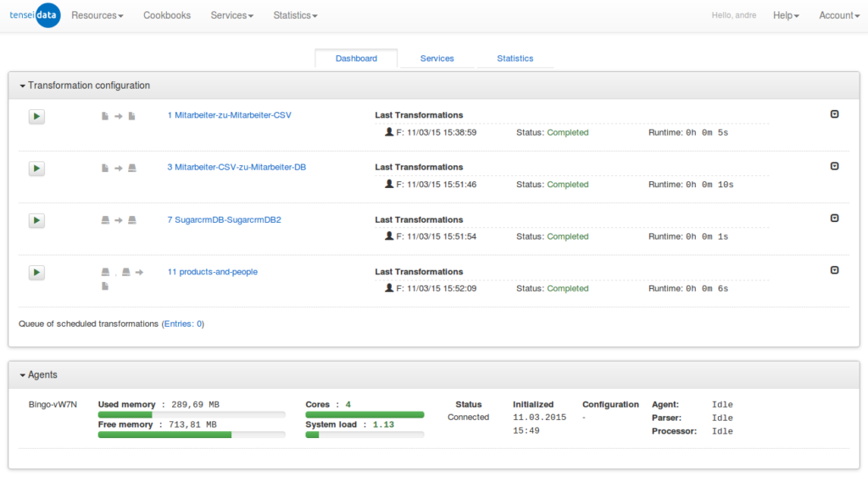
Task: Click the Runtime 0h 0m 1s value
Action: pyautogui.click(x=707, y=236)
